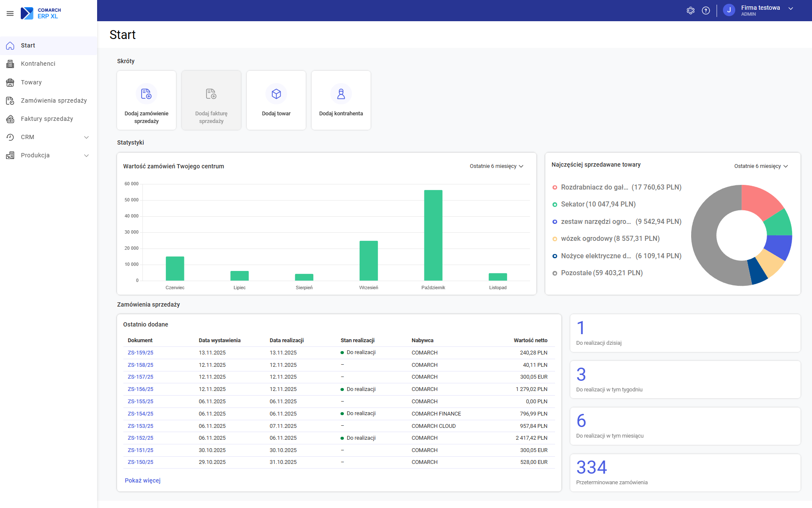Image resolution: width=812 pixels, height=508 pixels.
Task: Click the Dodaj zamówienie sprzedaży shortcut
Action: tap(146, 100)
